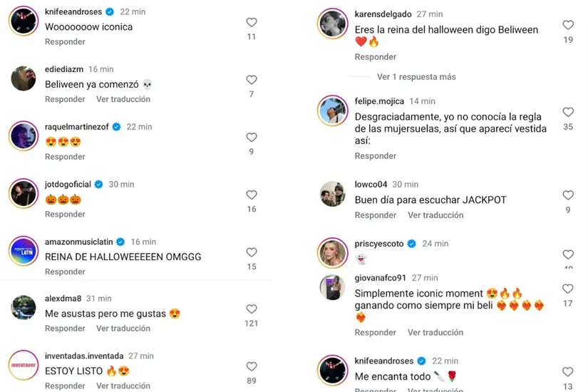Expand "Ver 1 respuesta más" replies
The image size is (588, 392).
(x=416, y=77)
